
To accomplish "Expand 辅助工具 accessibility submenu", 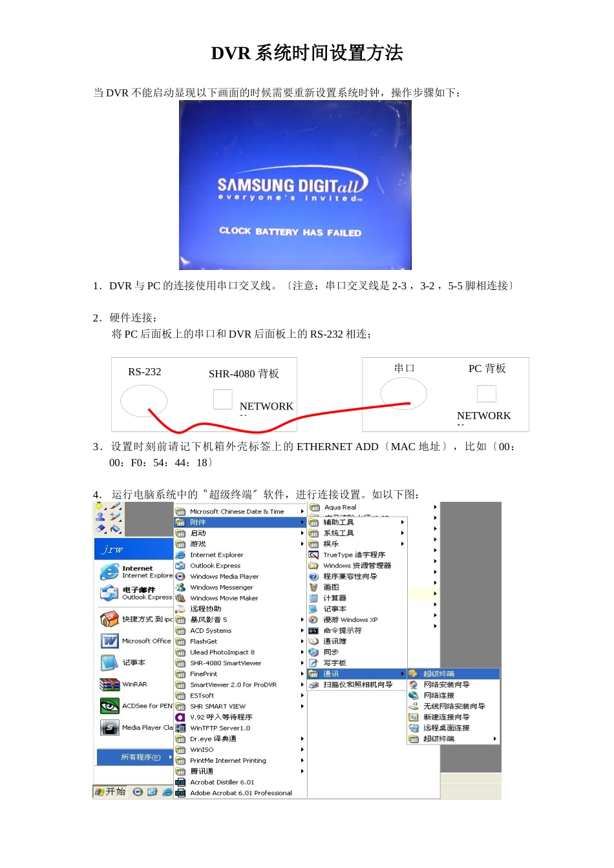I will 357,522.
